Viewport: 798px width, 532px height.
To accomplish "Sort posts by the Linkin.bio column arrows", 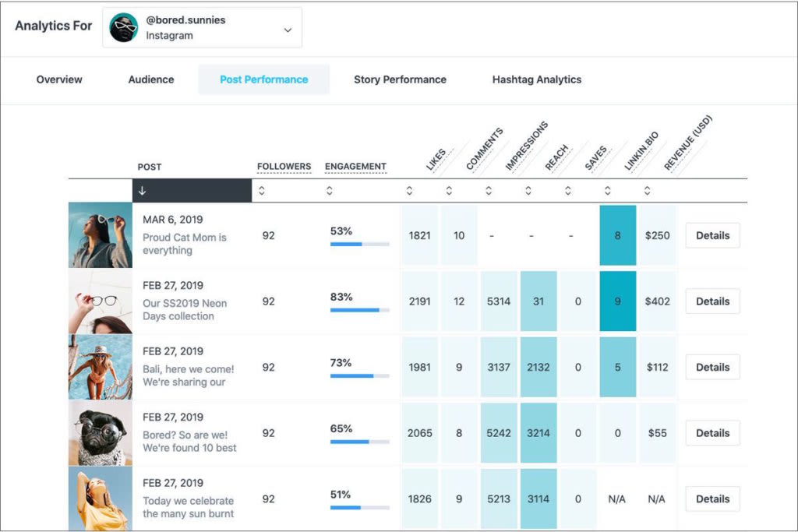I will pyautogui.click(x=608, y=191).
